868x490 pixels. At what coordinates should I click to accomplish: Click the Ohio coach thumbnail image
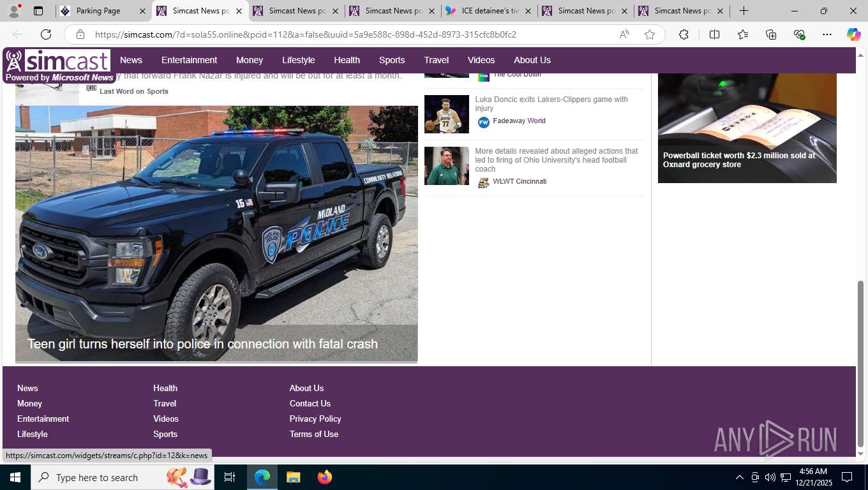[447, 166]
